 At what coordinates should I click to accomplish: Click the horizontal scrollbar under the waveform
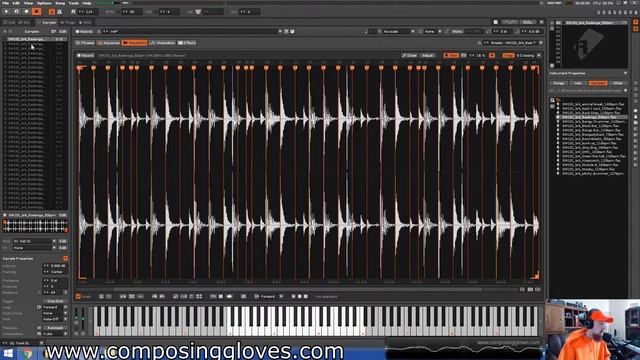coord(297,289)
